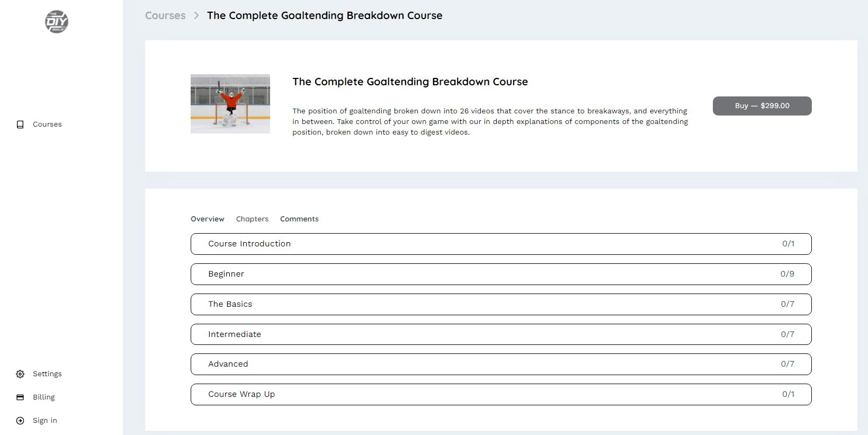This screenshot has width=868, height=435.
Task: Expand the Beginner chapter section
Action: 500,274
